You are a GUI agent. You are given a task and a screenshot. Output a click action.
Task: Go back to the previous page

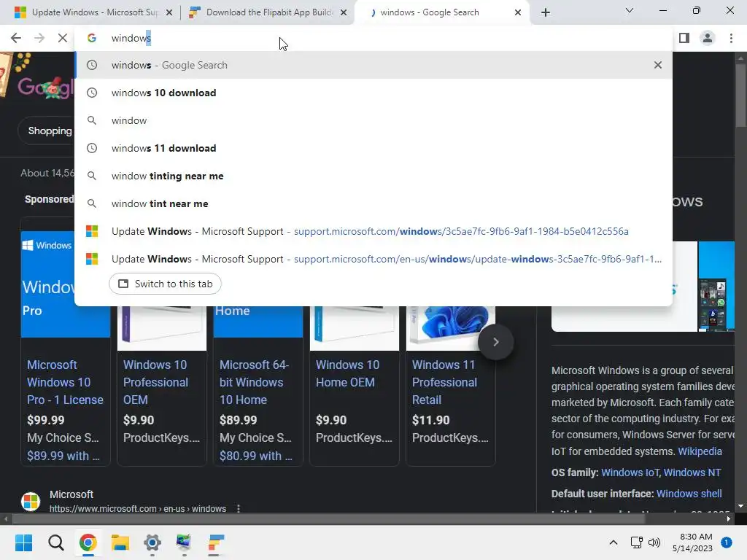point(16,38)
